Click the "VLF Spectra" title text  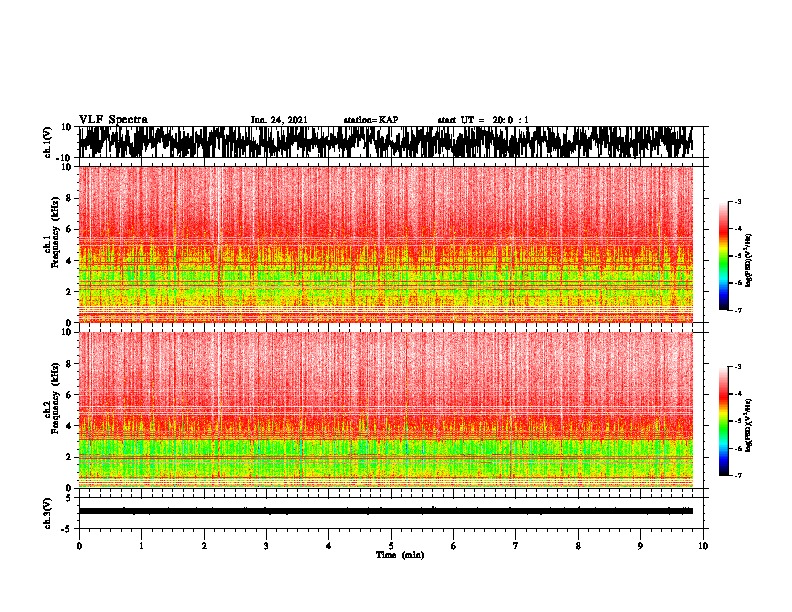point(113,119)
